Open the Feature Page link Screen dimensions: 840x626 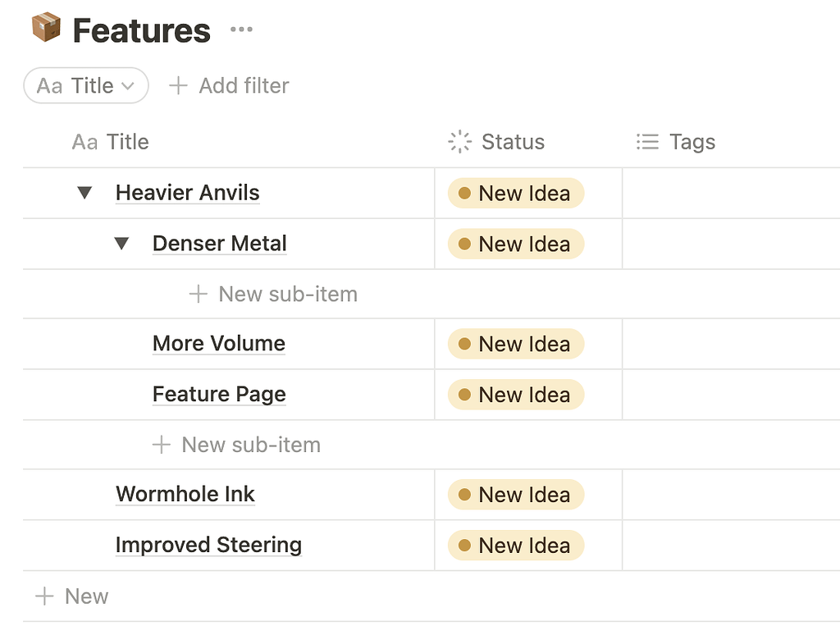pos(219,394)
